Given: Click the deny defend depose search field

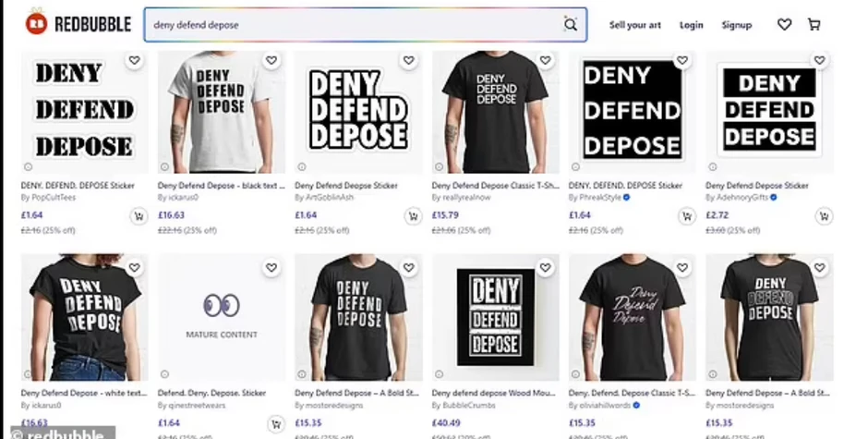Looking at the screenshot, I should (x=351, y=25).
